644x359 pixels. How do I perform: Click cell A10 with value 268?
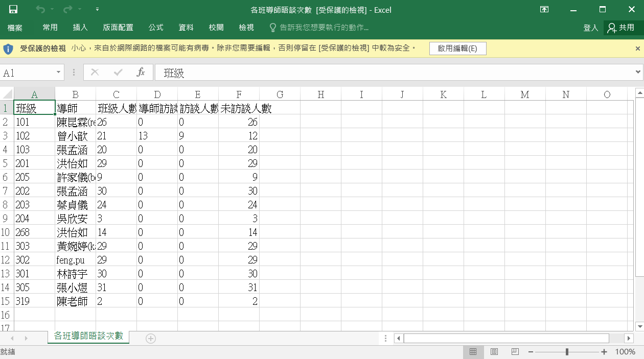pos(34,232)
